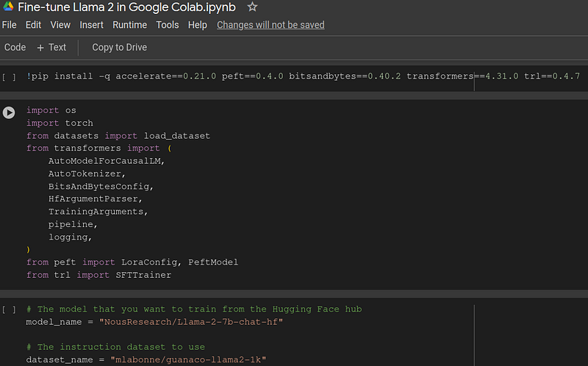Click the 'AutoTokenizer,' line
This screenshot has width=588, height=366.
pyautogui.click(x=87, y=173)
